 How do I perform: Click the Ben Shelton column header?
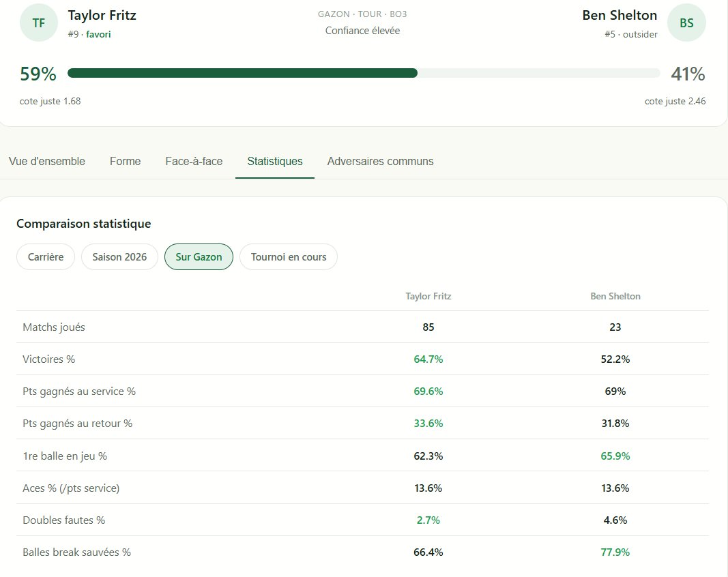(615, 296)
